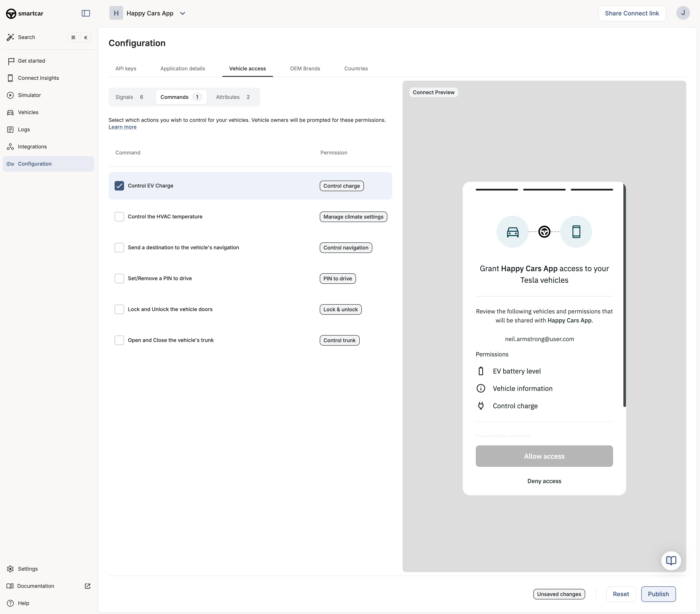Click the Lock & unlock tag

[x=340, y=309]
